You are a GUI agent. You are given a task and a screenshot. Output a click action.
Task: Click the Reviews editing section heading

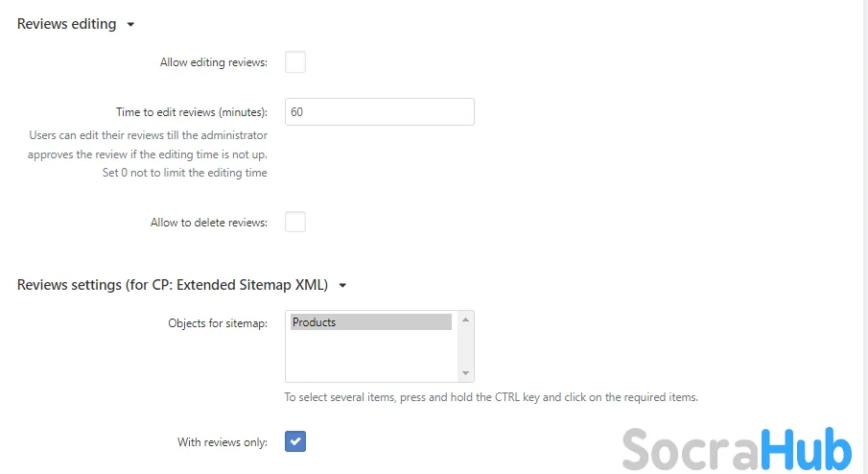[66, 24]
